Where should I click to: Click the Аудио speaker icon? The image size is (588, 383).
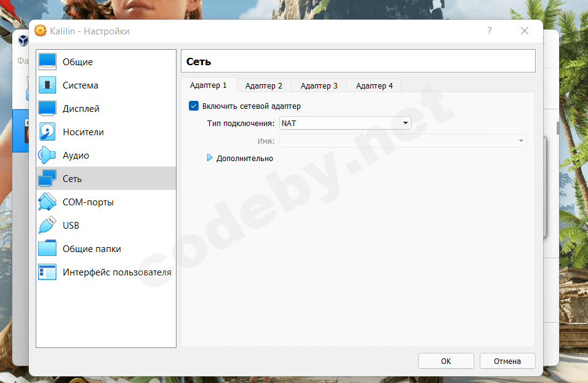[47, 155]
